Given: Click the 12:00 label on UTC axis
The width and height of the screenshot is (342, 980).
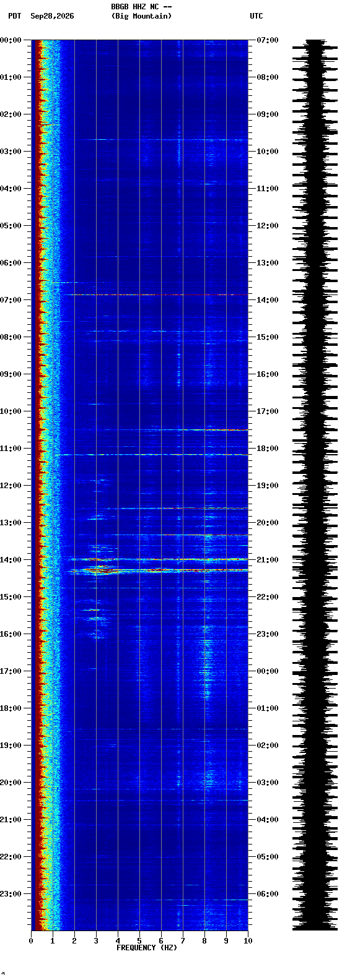Looking at the screenshot, I should coord(268,226).
